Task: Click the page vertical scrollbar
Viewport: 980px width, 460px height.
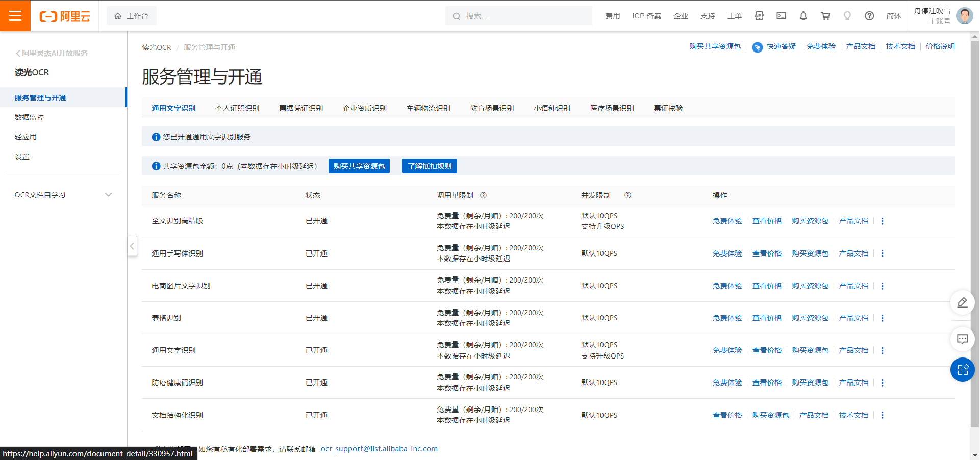Action: [x=975, y=234]
